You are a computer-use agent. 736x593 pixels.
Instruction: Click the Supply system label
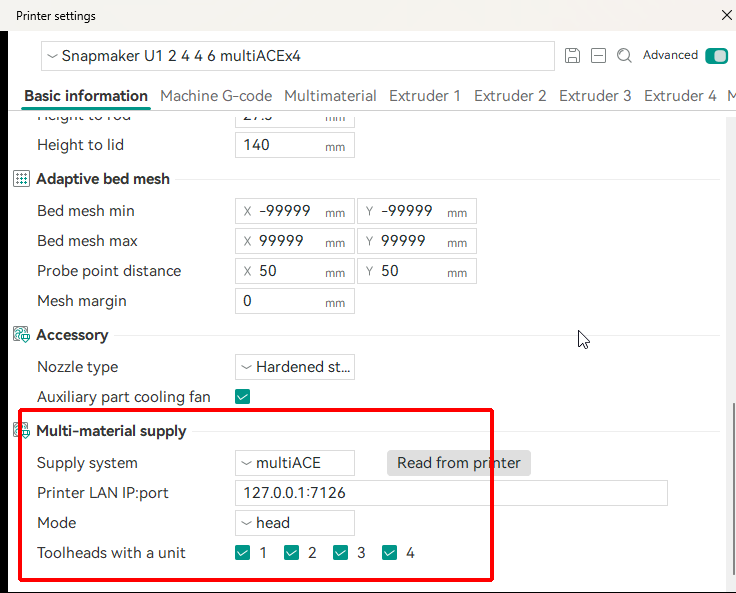[x=87, y=463]
